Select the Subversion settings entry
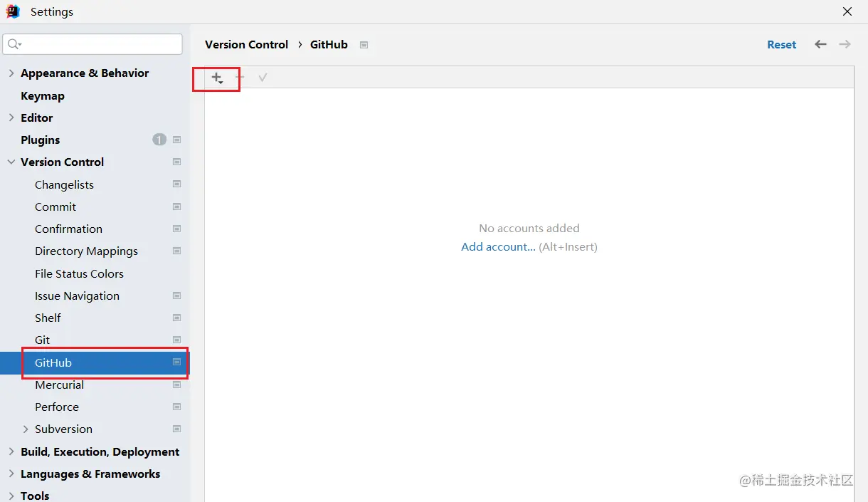The width and height of the screenshot is (868, 502). coord(63,429)
